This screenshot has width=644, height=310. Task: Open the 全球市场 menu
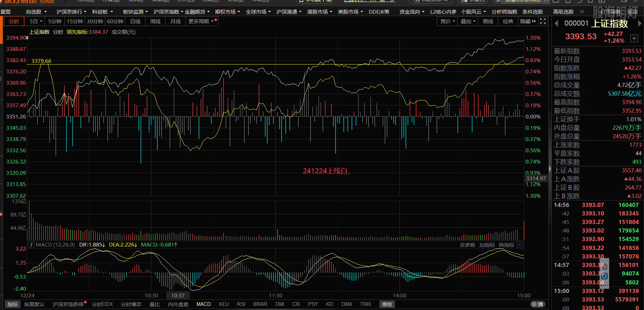click(258, 12)
